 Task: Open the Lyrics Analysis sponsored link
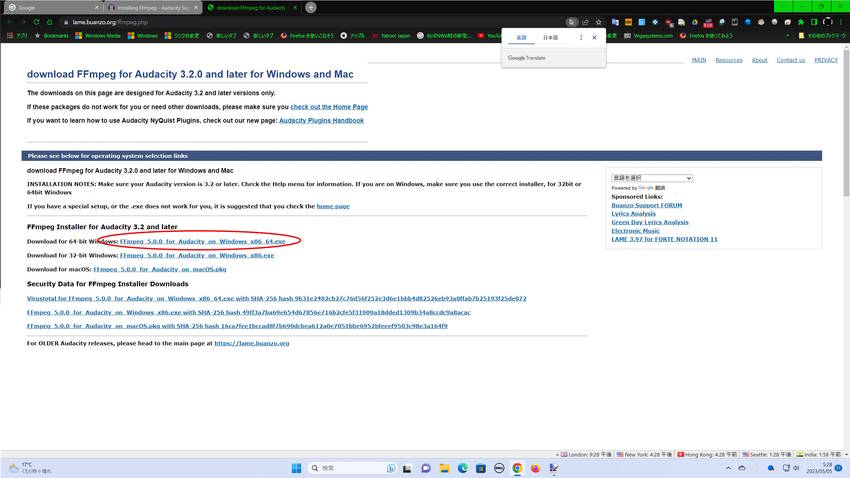(633, 214)
